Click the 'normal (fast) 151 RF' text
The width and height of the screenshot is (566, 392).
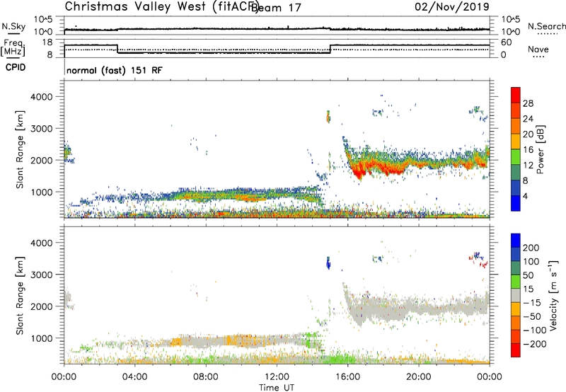(115, 70)
